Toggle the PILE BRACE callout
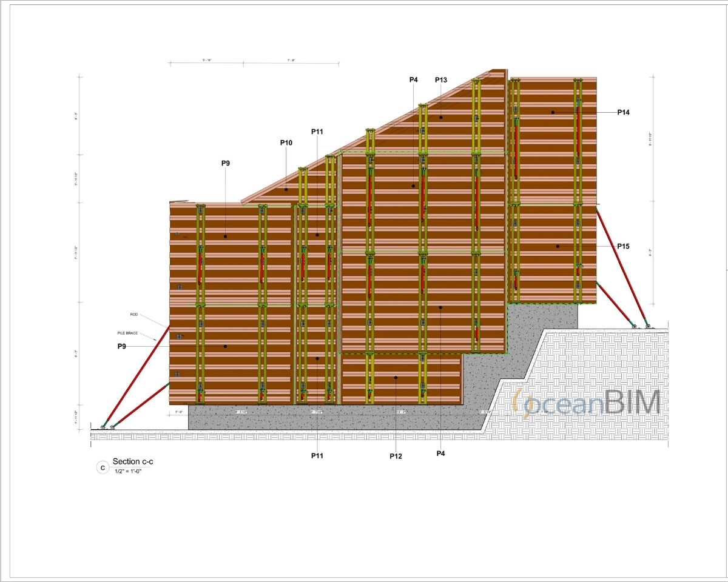Viewport: 728px width, 582px height. click(129, 332)
